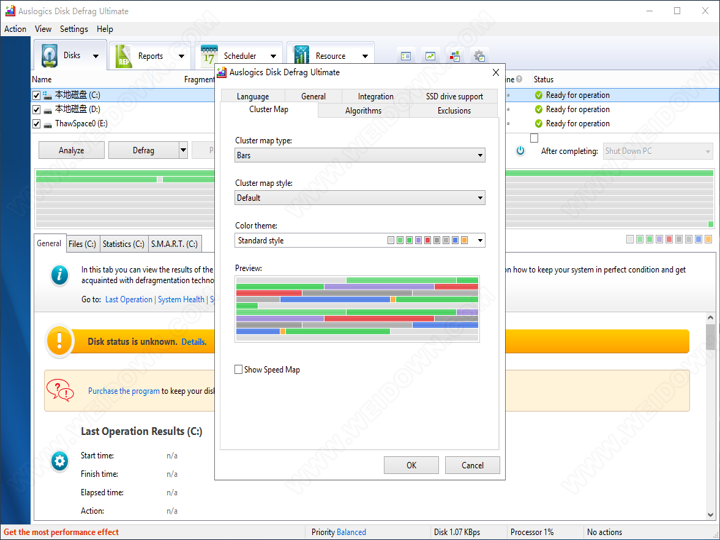Expand the Reports dropdown arrow
The width and height of the screenshot is (720, 540).
pos(181,56)
